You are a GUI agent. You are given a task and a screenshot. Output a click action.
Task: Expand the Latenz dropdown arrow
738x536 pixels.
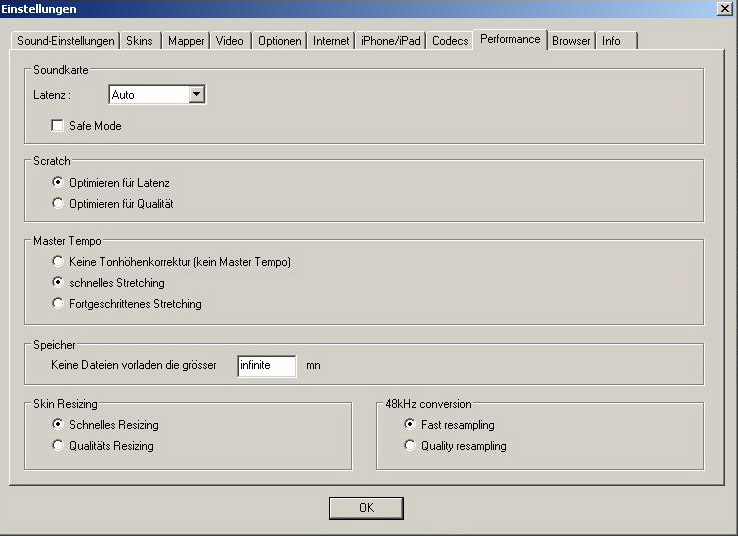coord(197,95)
